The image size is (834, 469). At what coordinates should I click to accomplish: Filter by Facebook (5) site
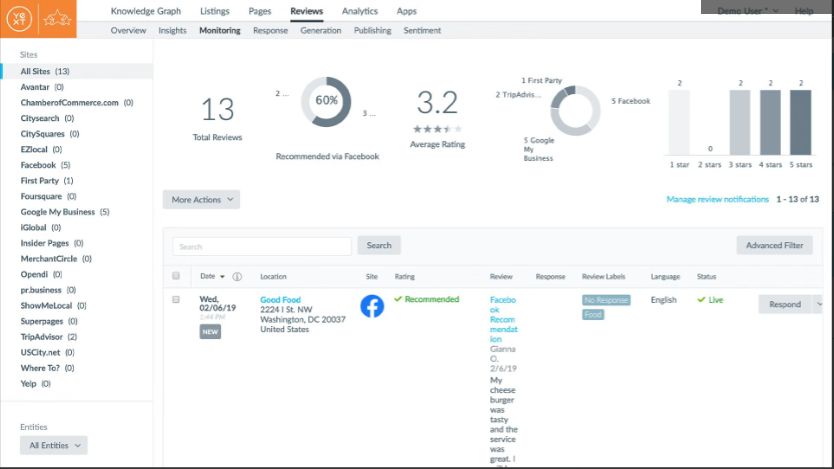point(45,165)
